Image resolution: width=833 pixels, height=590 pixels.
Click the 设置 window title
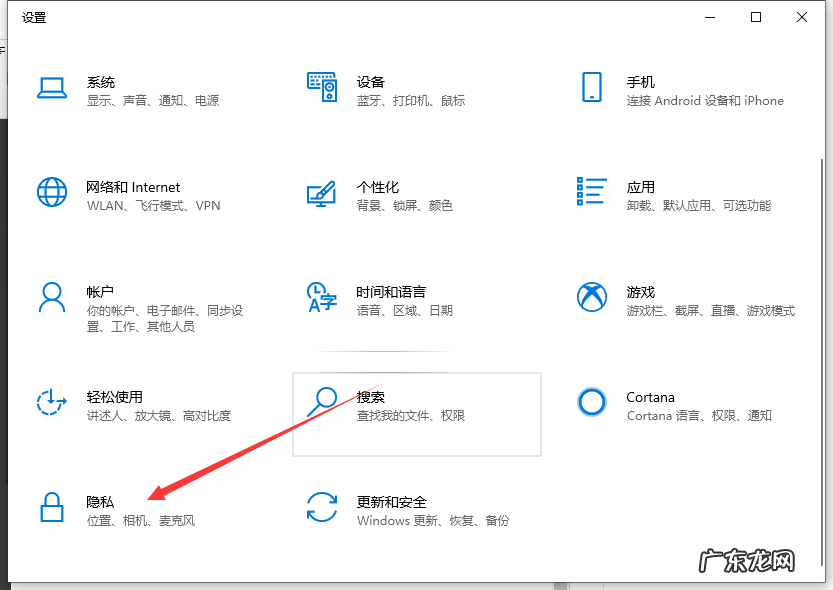pyautogui.click(x=34, y=17)
